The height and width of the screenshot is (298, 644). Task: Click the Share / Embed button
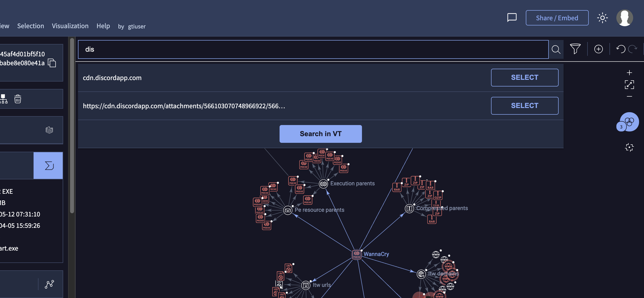pyautogui.click(x=557, y=18)
